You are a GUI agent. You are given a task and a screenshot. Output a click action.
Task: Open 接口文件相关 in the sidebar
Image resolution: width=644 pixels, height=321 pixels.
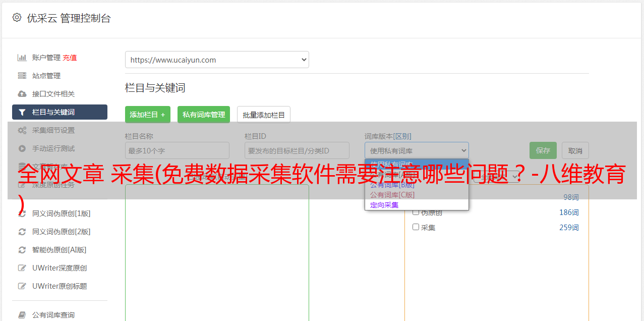pyautogui.click(x=53, y=94)
